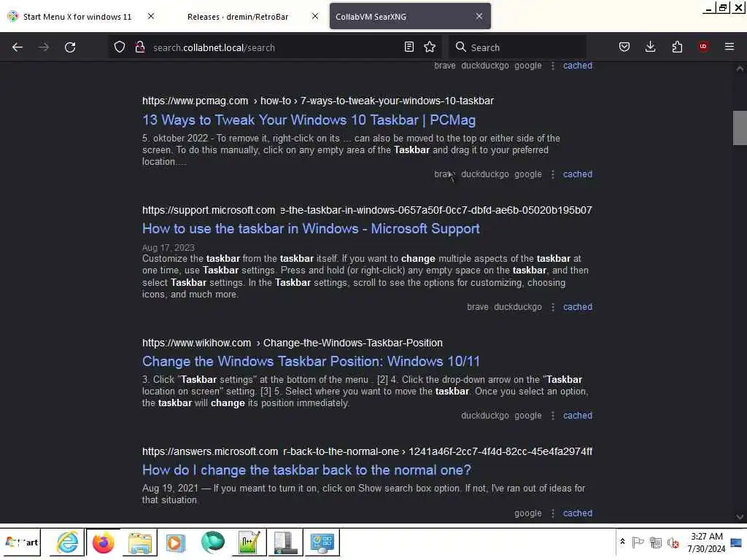Close the RetroBar releases tab
747x560 pixels.
(x=315, y=16)
